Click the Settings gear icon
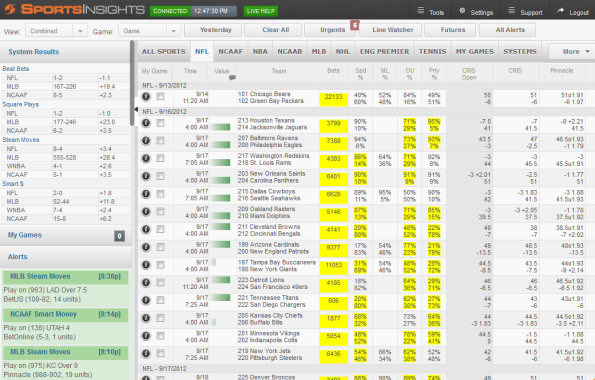Viewport: 595px width, 380px height. point(462,11)
